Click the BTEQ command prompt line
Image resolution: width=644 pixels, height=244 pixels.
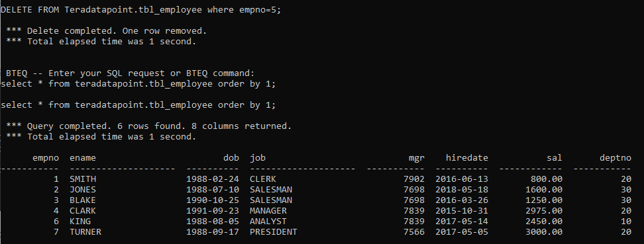[x=131, y=73]
